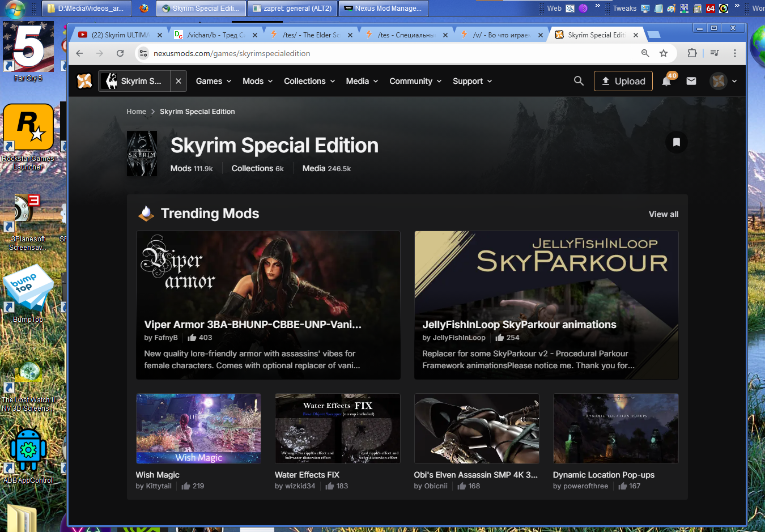Image resolution: width=765 pixels, height=532 pixels.
Task: Go back with browser back arrow
Action: coord(79,53)
